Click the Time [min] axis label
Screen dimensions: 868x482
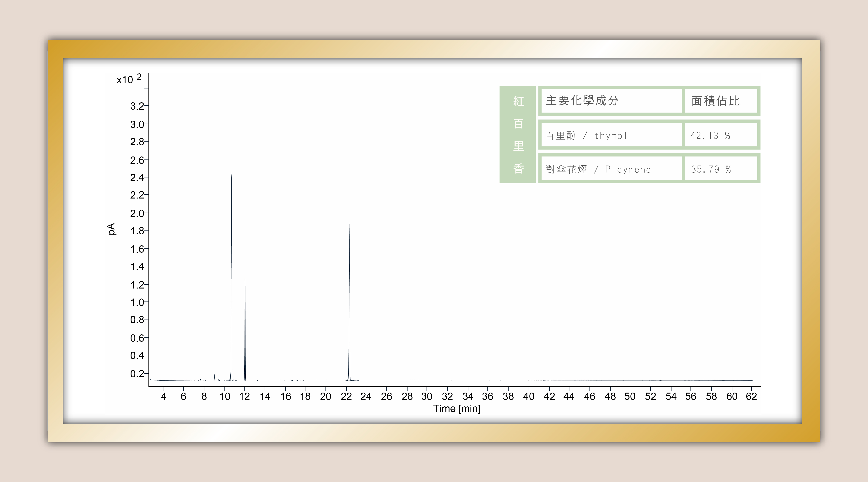(457, 409)
